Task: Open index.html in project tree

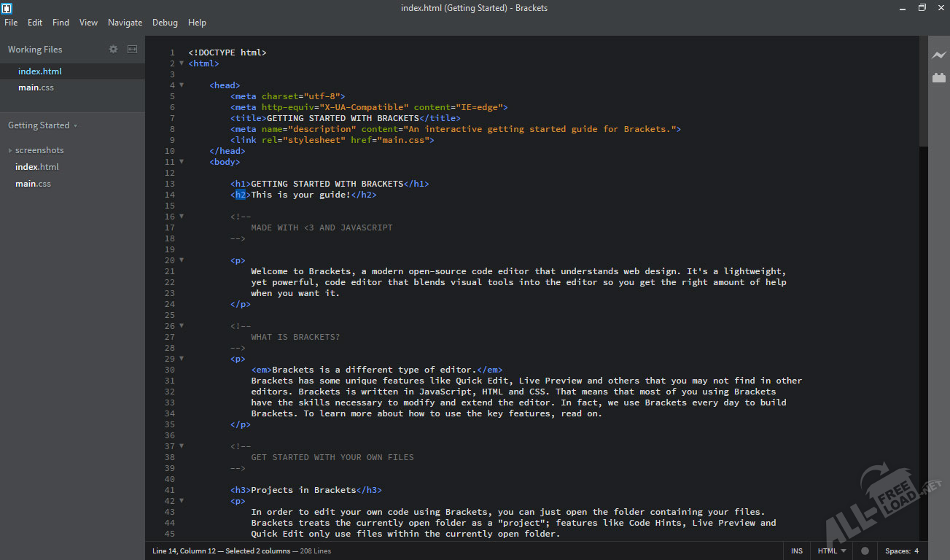Action: coord(37,167)
